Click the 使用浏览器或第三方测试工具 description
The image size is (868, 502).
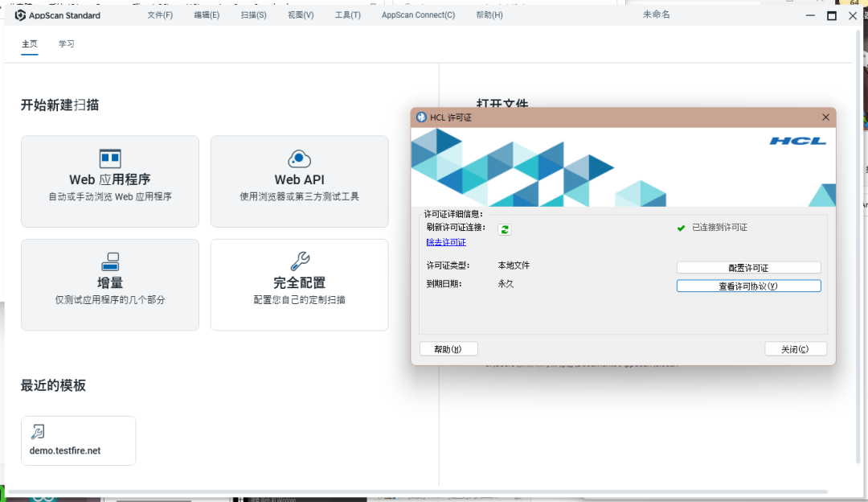(x=300, y=197)
